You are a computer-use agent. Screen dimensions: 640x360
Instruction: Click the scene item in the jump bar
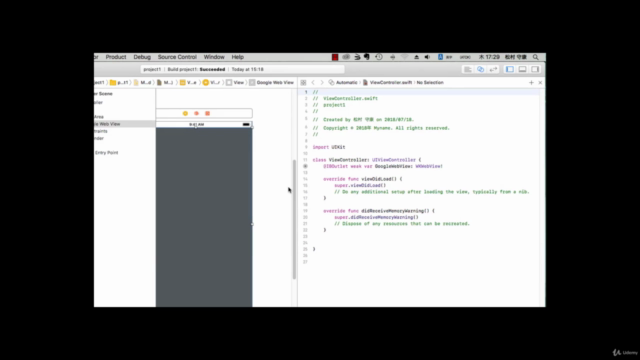[x=188, y=82]
